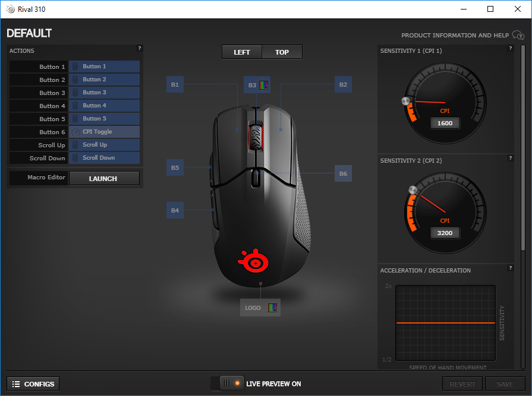Edit the CPI 2 value field showing 3200
532x396 pixels.
tap(445, 233)
